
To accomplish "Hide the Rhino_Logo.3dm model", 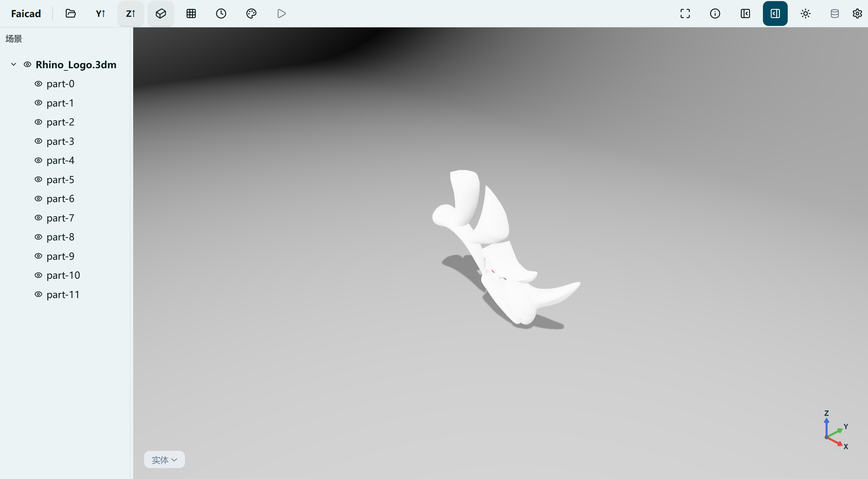I will [x=27, y=65].
